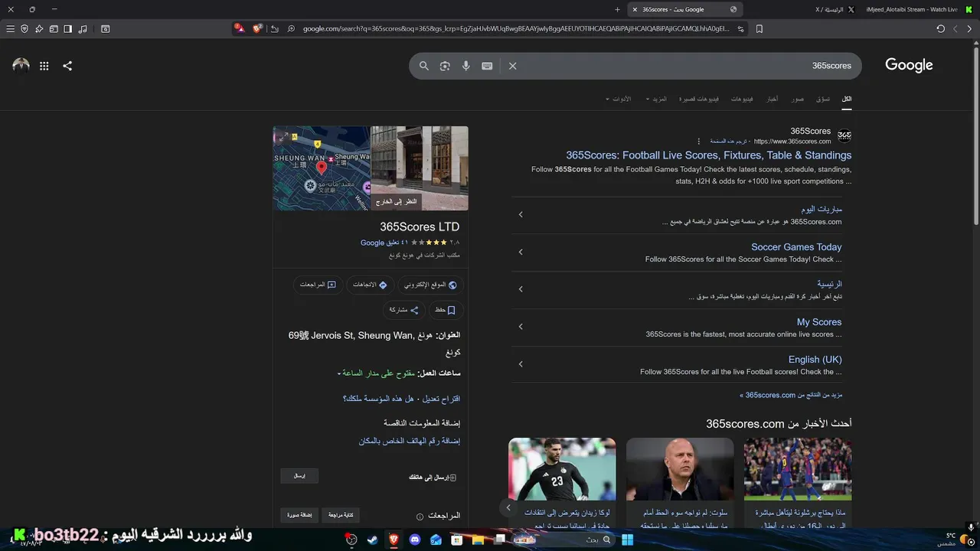Select the صور images tab
The image size is (980, 551).
pos(798,99)
